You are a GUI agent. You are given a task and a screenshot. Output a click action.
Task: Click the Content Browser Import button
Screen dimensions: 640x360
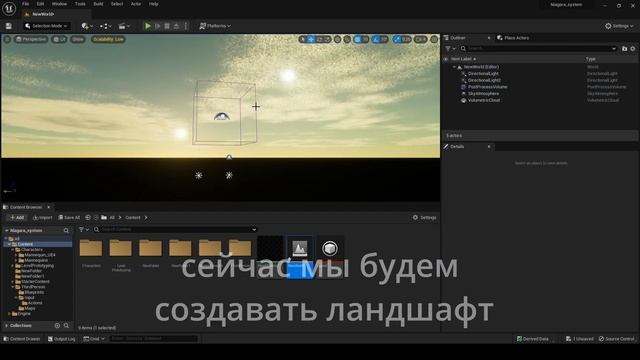pos(42,218)
